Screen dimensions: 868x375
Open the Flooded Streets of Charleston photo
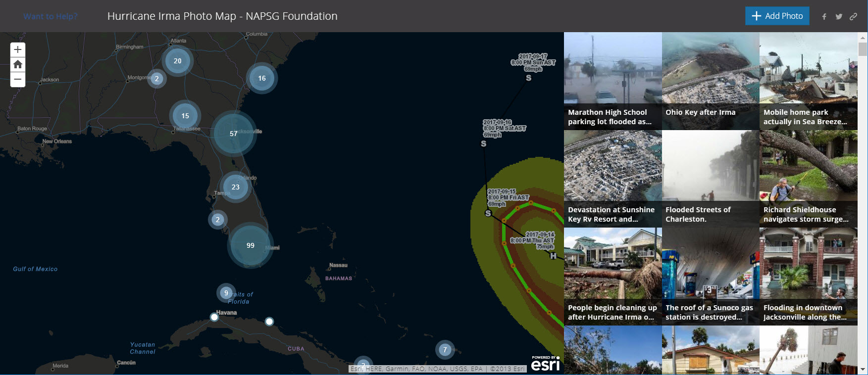(x=711, y=179)
